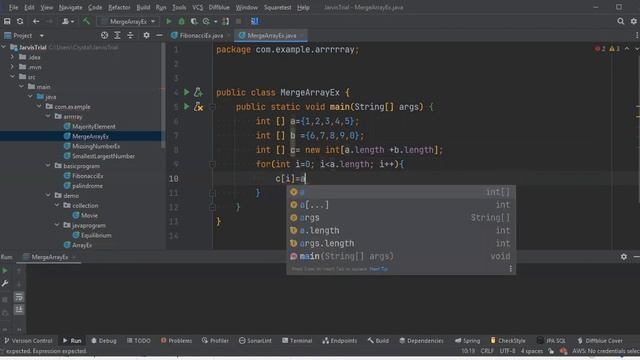640x360 pixels.
Task: Open the MergeArrayEx run configuration dropdown
Action: (x=128, y=21)
